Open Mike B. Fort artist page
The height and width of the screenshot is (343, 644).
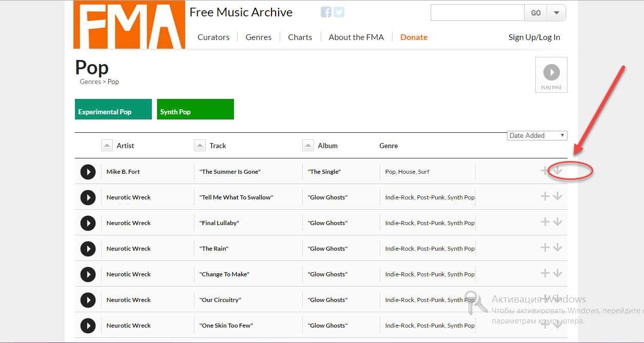tap(123, 172)
